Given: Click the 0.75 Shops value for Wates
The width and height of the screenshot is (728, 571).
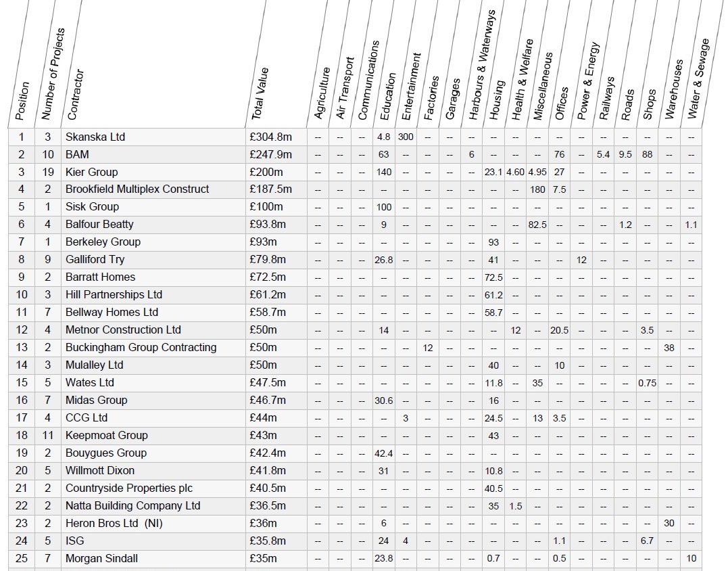Looking at the screenshot, I should (647, 383).
